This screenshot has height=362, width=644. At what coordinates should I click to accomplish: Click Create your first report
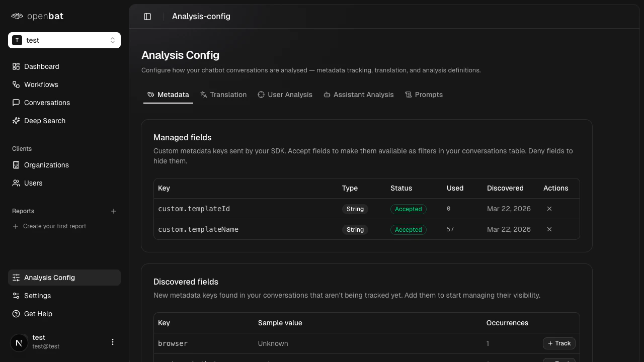point(54,226)
